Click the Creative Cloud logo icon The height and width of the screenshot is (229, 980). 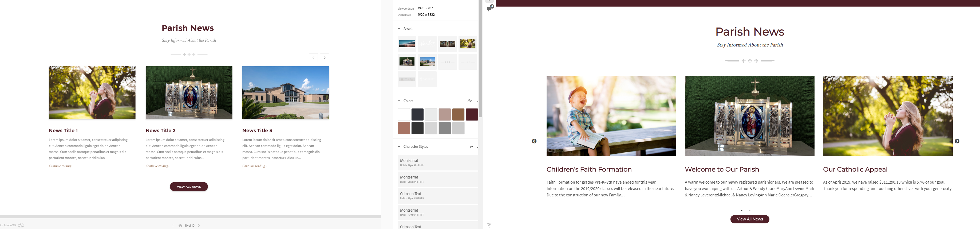(21, 225)
